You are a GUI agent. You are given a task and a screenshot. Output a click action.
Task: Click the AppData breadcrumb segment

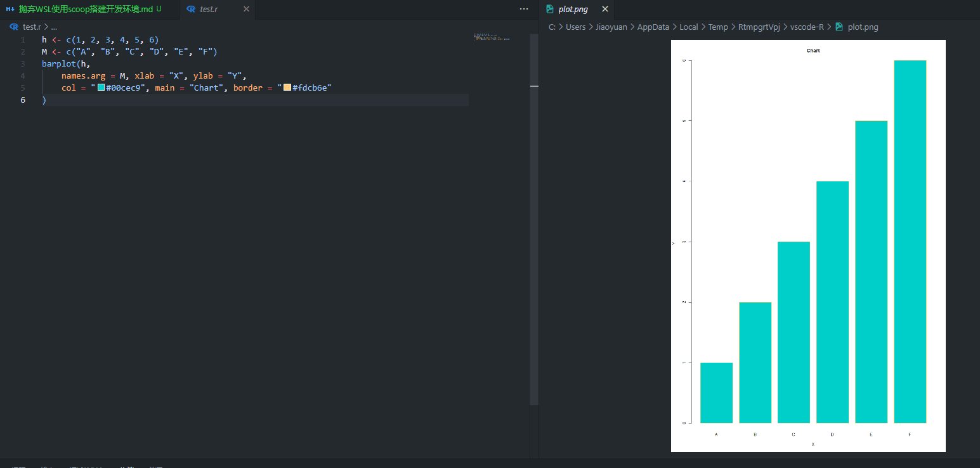pyautogui.click(x=653, y=27)
